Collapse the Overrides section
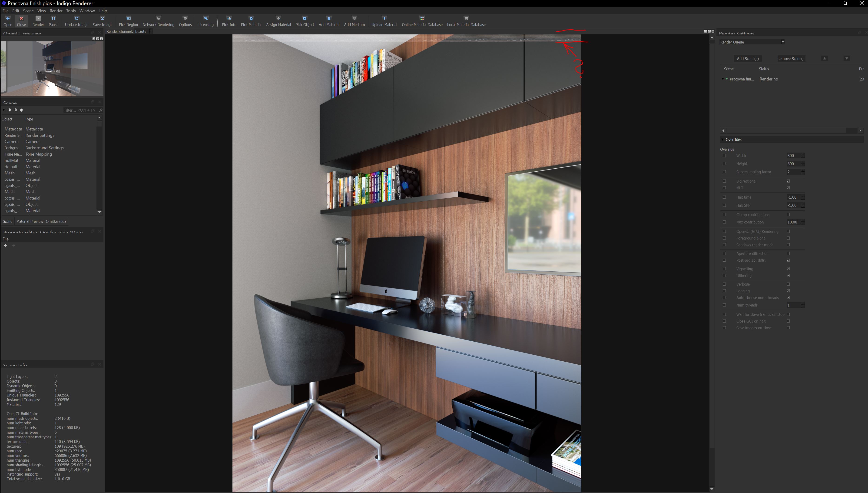 [722, 140]
